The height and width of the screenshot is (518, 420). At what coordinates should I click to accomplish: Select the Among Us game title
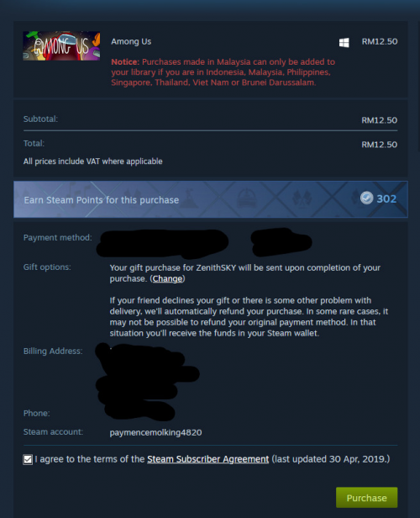(131, 42)
